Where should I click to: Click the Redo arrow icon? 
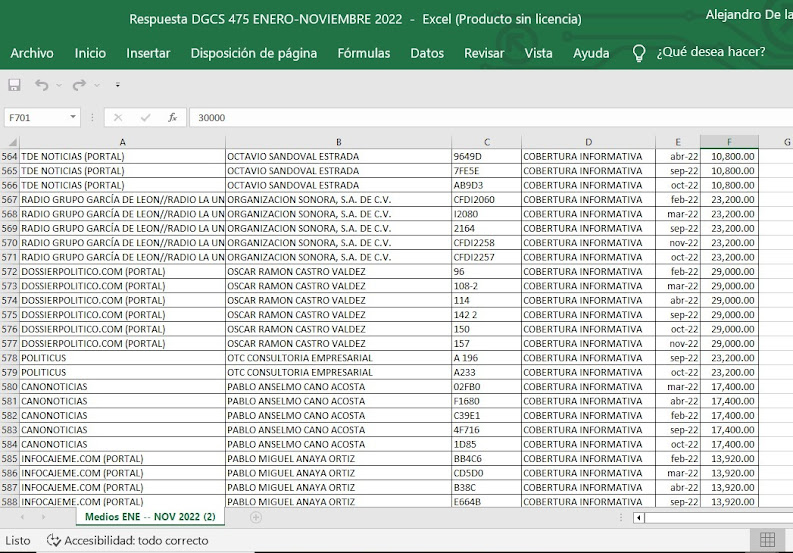point(79,85)
